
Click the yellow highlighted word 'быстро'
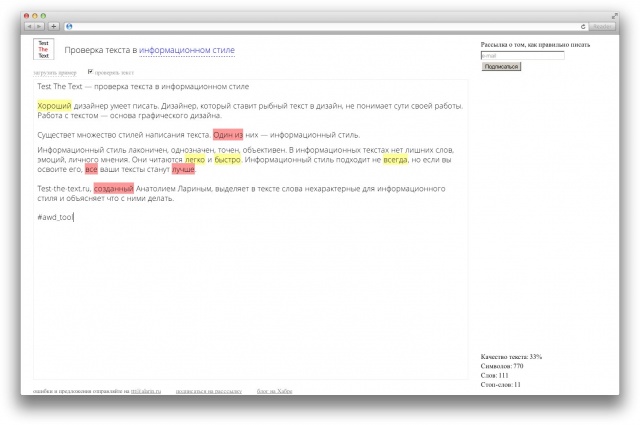[x=227, y=160]
